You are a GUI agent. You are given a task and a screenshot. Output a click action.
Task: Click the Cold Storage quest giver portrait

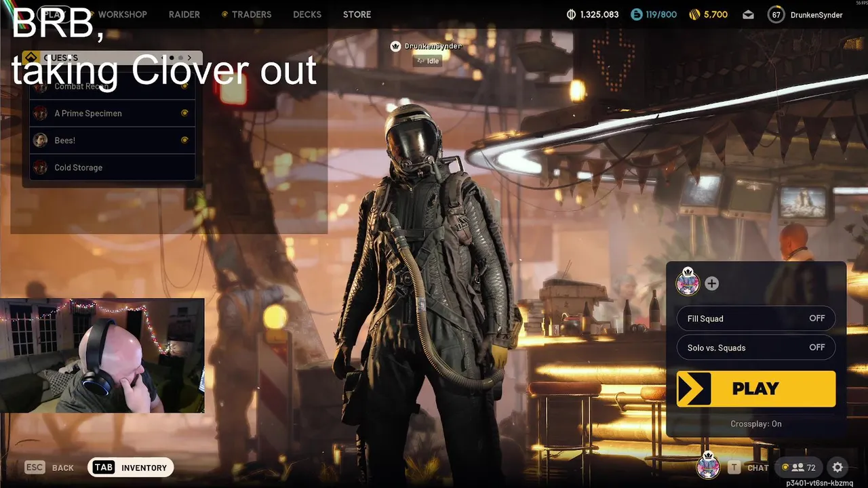pos(41,167)
